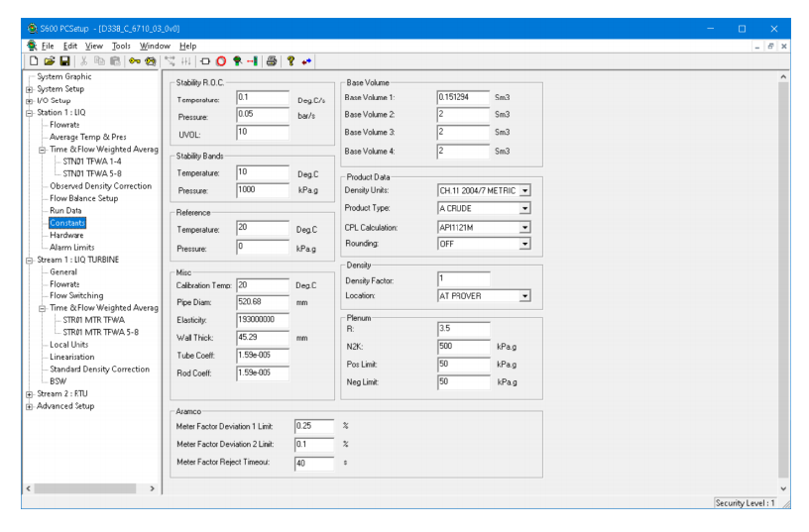Click the Density Factor input field
The image size is (809, 532).
pos(463,279)
